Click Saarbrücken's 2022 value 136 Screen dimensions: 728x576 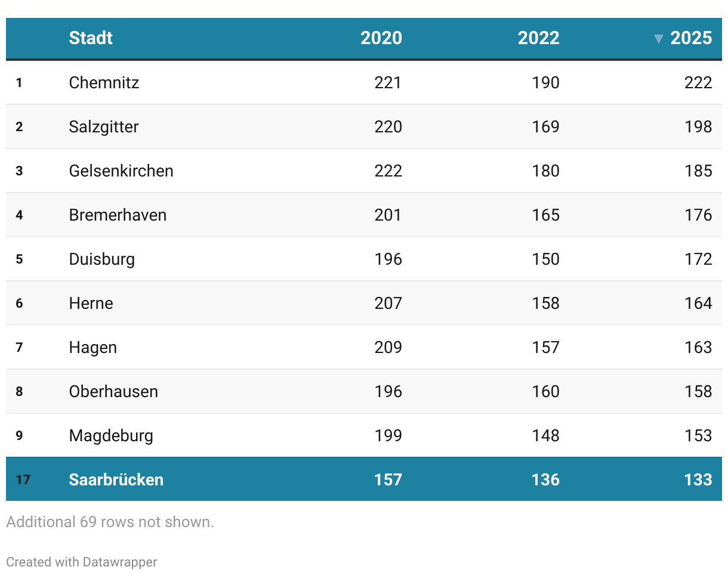pos(545,479)
